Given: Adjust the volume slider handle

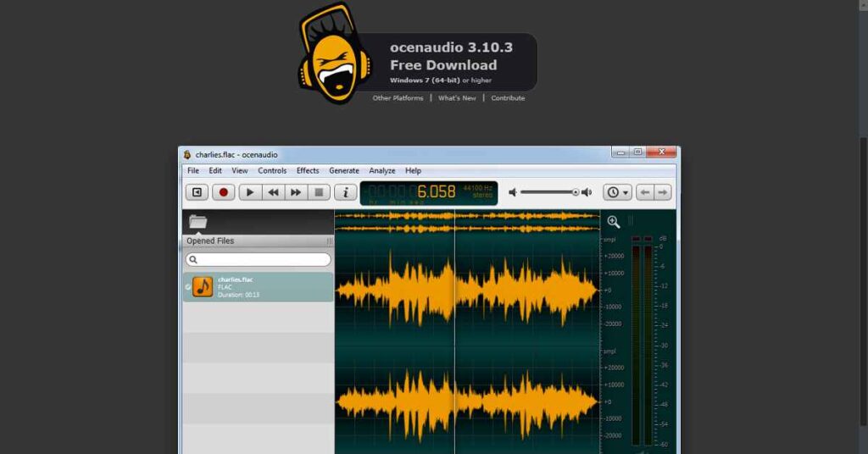Looking at the screenshot, I should [576, 192].
